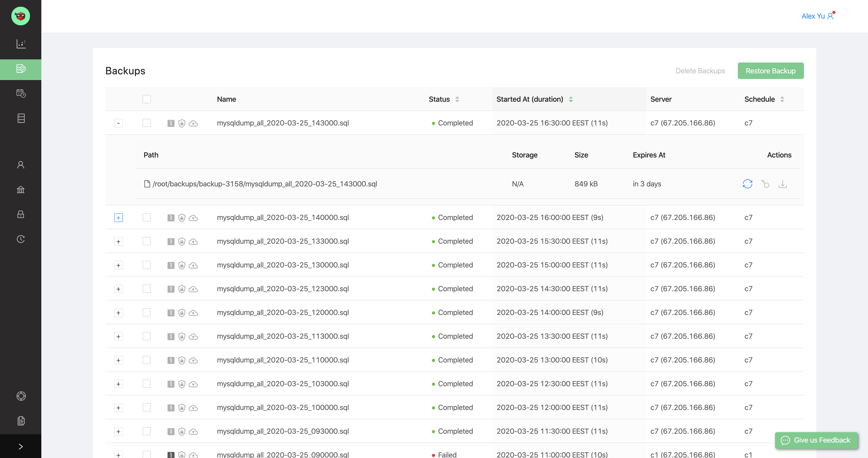Open the support lifebuoy icon in sidebar
This screenshot has height=458, width=868.
tap(21, 396)
